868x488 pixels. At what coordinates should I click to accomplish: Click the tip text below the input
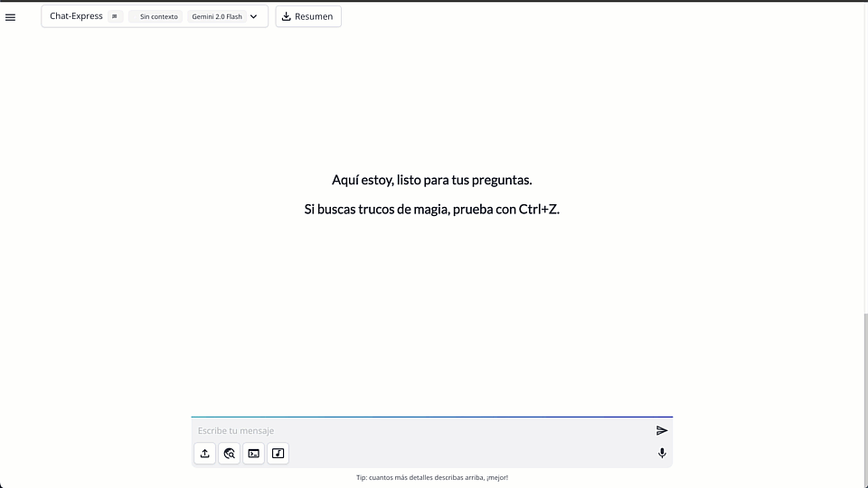point(432,477)
